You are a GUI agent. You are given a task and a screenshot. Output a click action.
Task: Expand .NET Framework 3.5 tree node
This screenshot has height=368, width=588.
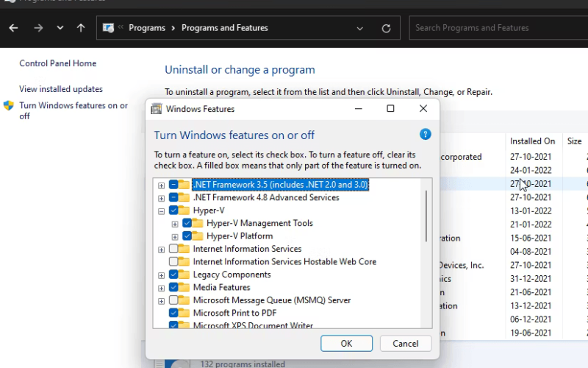(161, 185)
